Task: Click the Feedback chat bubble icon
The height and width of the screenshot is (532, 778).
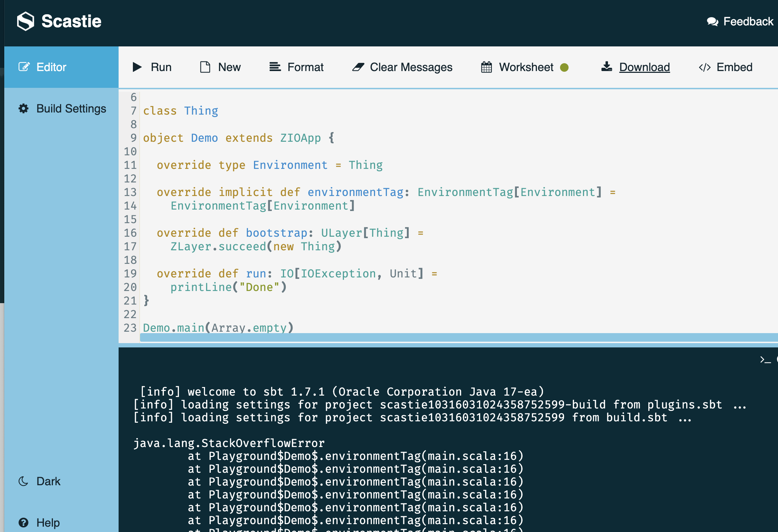Action: (x=712, y=21)
